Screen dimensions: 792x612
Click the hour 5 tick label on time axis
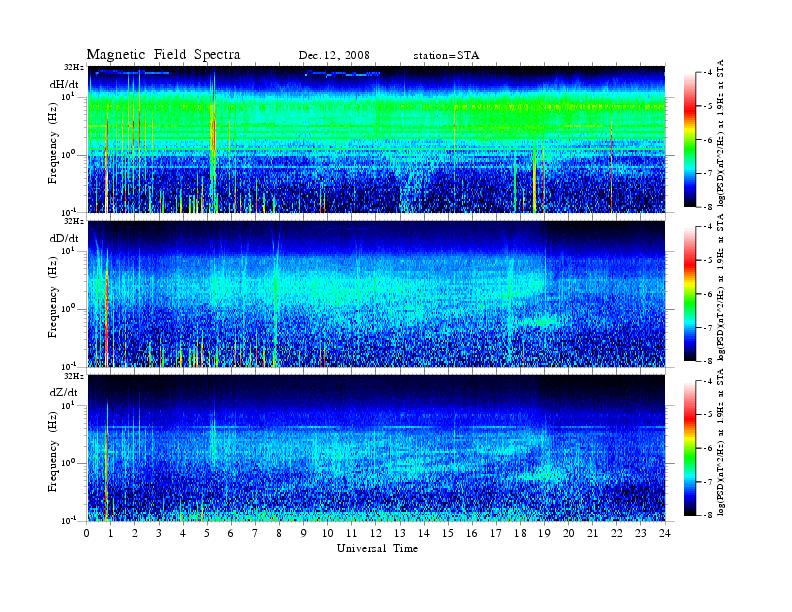(207, 533)
